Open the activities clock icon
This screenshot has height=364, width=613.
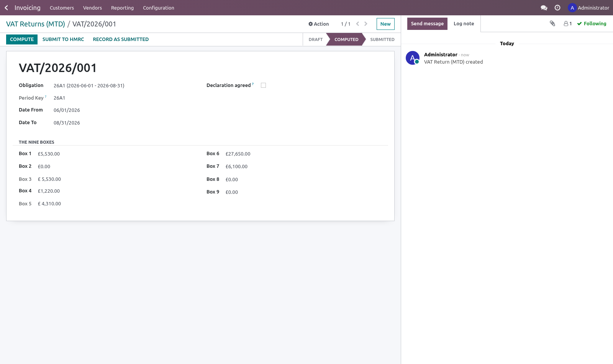557,8
